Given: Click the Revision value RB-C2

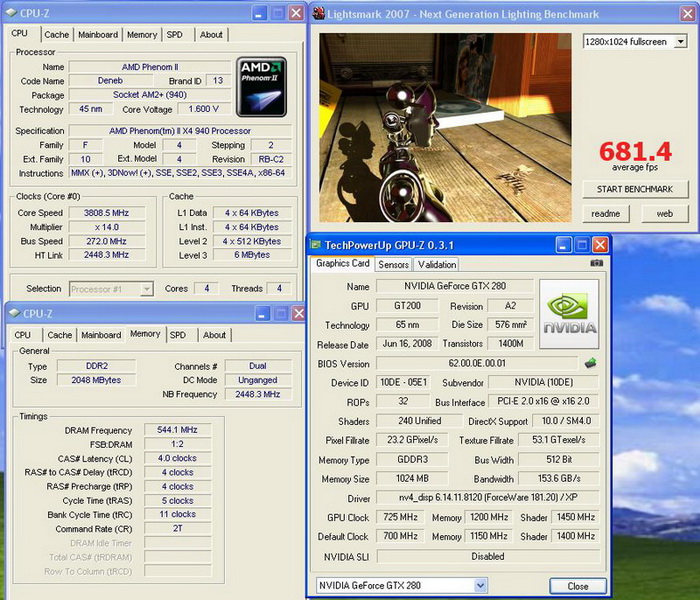Looking at the screenshot, I should (x=271, y=159).
